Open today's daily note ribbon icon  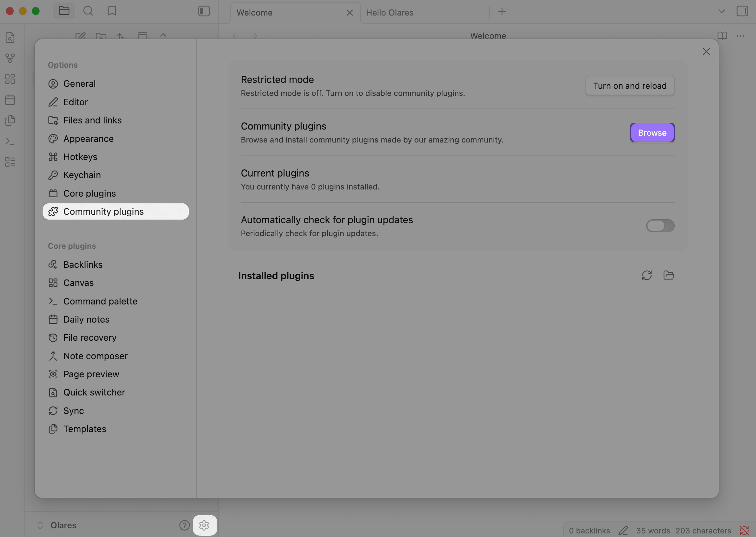tap(10, 99)
